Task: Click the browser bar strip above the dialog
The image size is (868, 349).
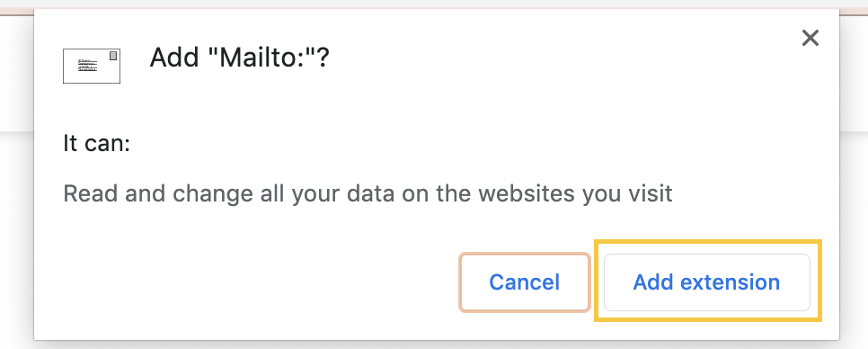Action: 434,4
